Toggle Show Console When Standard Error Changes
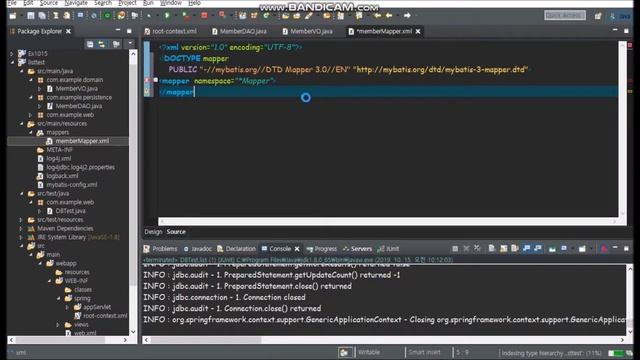This screenshot has width=640, height=360. tap(538, 249)
